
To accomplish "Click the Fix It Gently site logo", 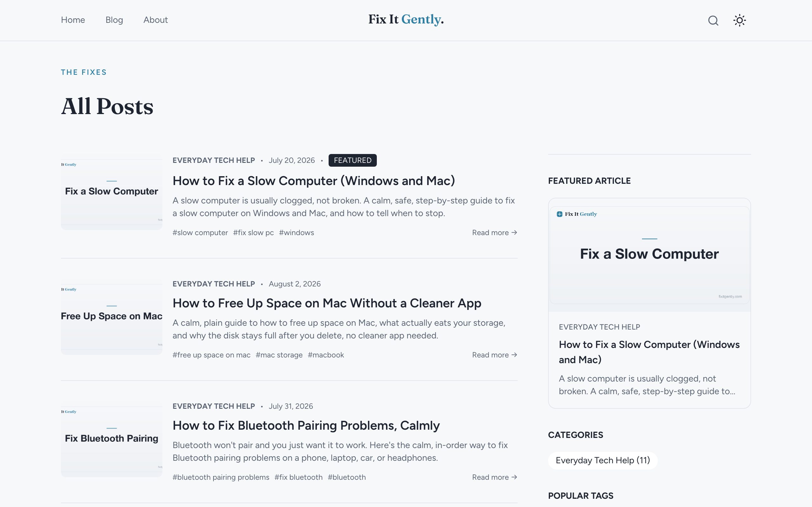I will [x=406, y=19].
